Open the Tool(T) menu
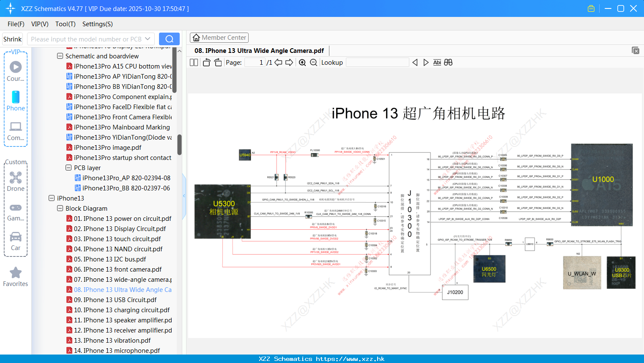The height and width of the screenshot is (363, 644). [66, 24]
